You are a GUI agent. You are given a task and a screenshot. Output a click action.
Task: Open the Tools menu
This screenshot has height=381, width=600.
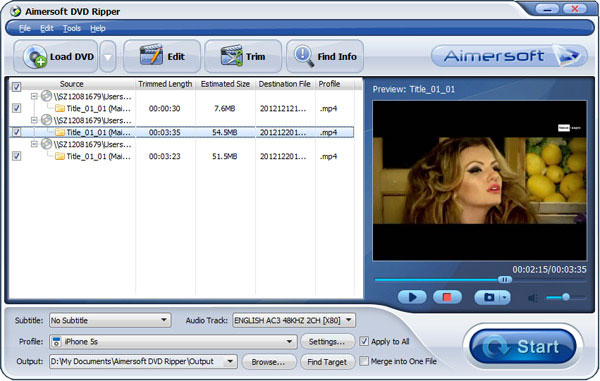72,28
